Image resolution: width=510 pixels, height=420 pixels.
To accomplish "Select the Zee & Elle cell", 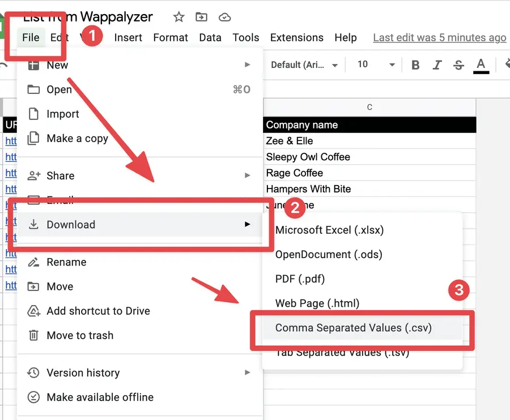I will 369,141.
